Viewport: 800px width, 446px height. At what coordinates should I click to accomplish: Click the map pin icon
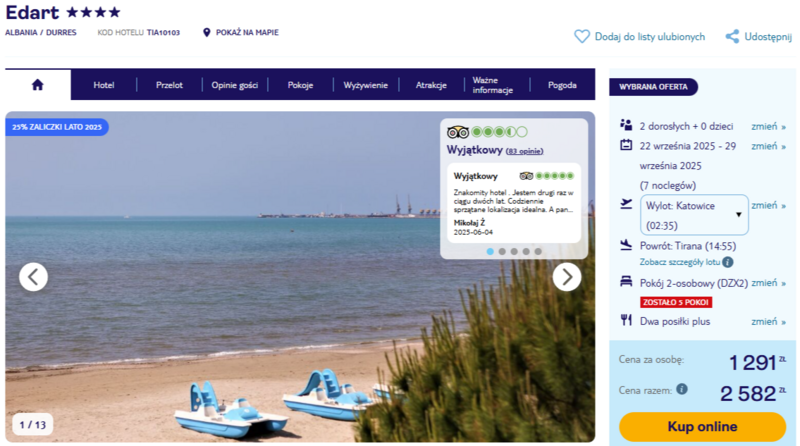(207, 33)
